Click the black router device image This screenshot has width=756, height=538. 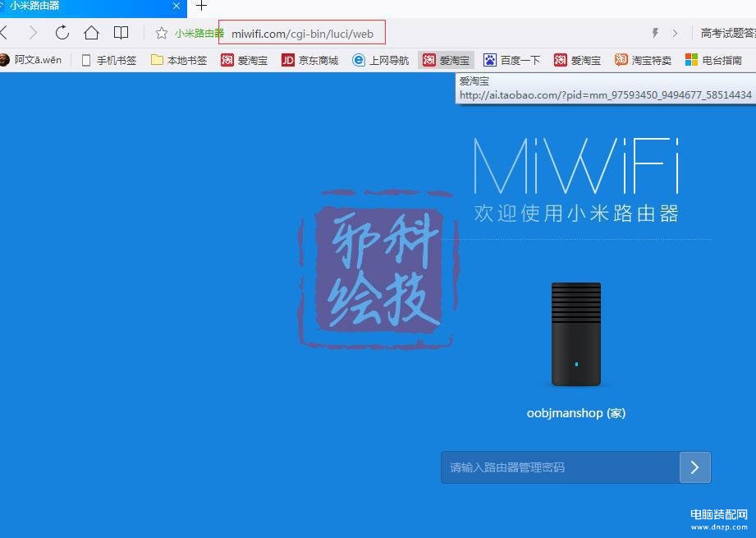[x=576, y=334]
